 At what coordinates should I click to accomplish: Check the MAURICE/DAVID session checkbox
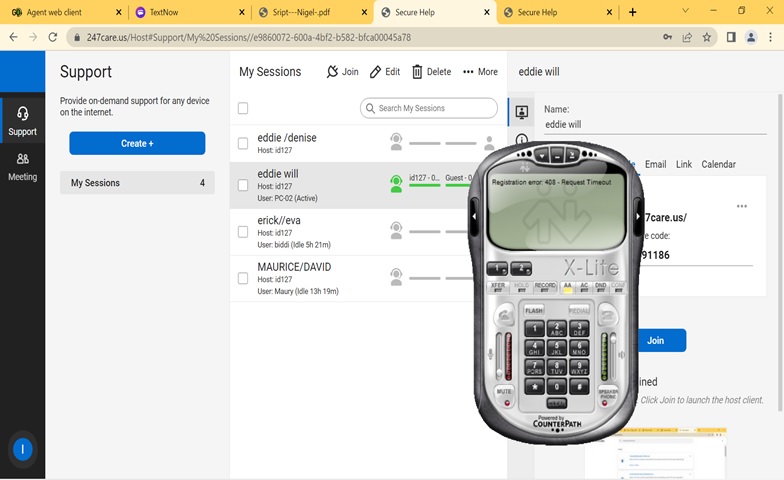pyautogui.click(x=243, y=278)
